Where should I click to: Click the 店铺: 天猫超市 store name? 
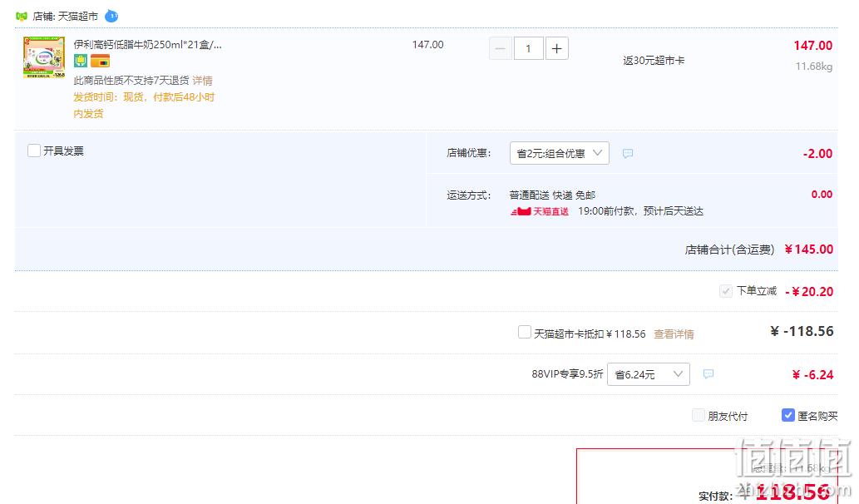point(65,17)
